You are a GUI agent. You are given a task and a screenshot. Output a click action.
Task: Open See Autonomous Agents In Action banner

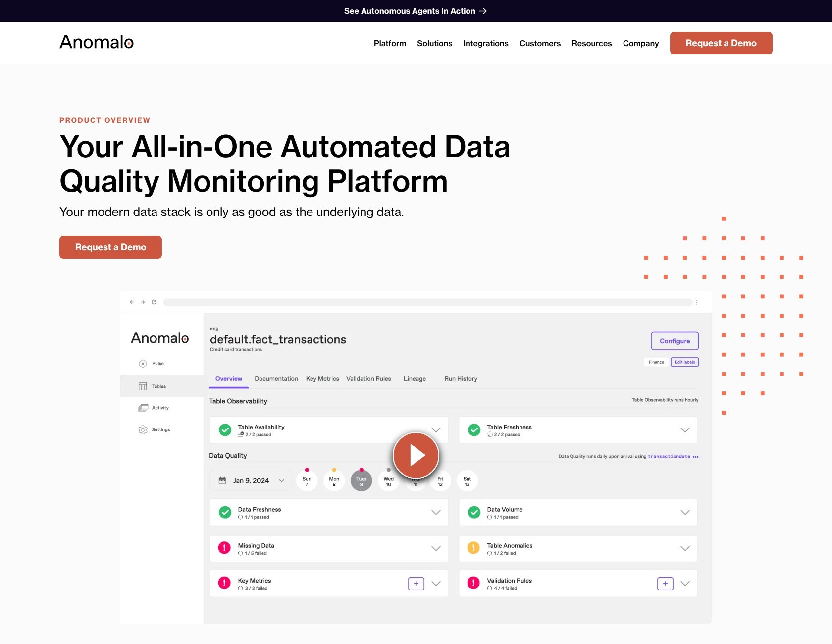pyautogui.click(x=416, y=11)
